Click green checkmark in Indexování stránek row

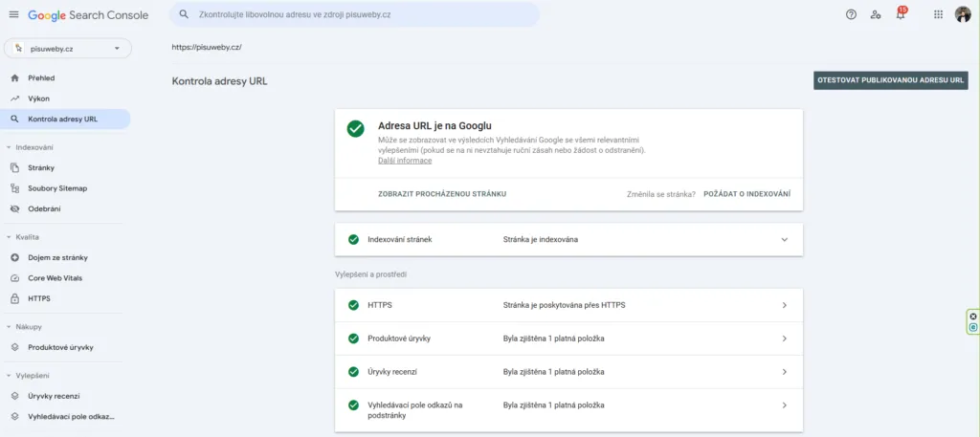(353, 240)
